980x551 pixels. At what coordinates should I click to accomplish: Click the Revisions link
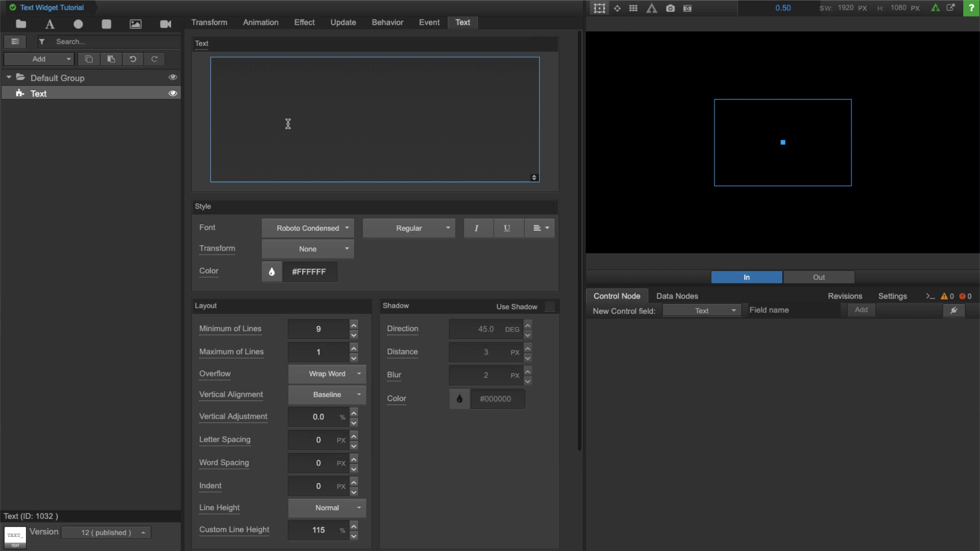[845, 296]
